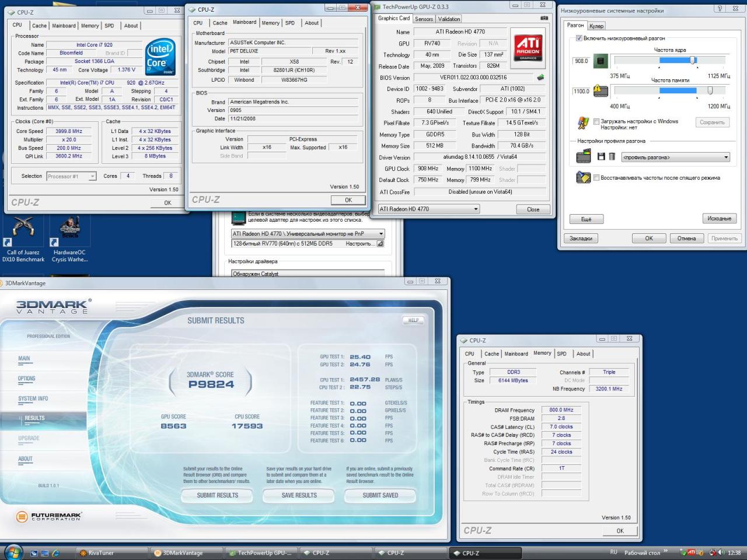Open About tab in top-left CPU-Z window
The width and height of the screenshot is (747, 560).
tap(131, 26)
